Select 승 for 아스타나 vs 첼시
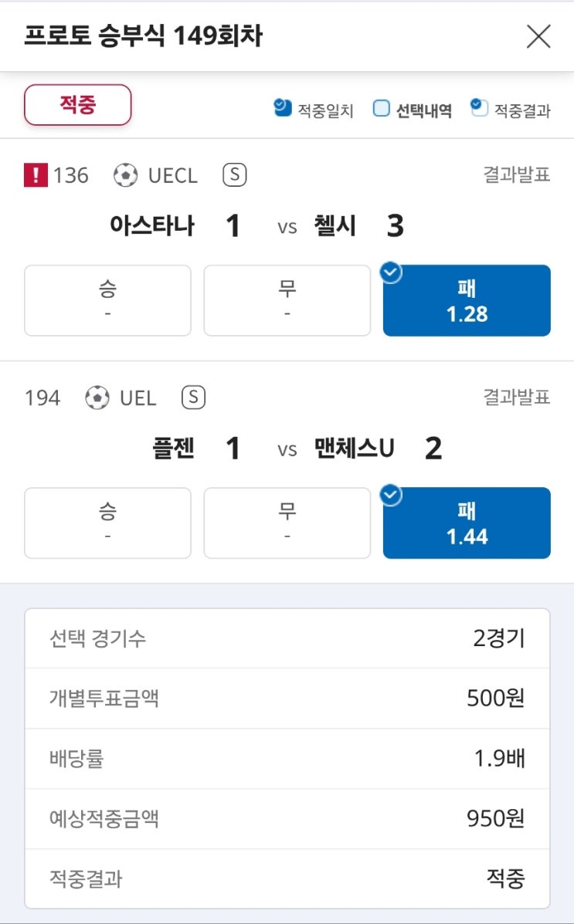Viewport: 574px width, 924px height. coord(107,300)
